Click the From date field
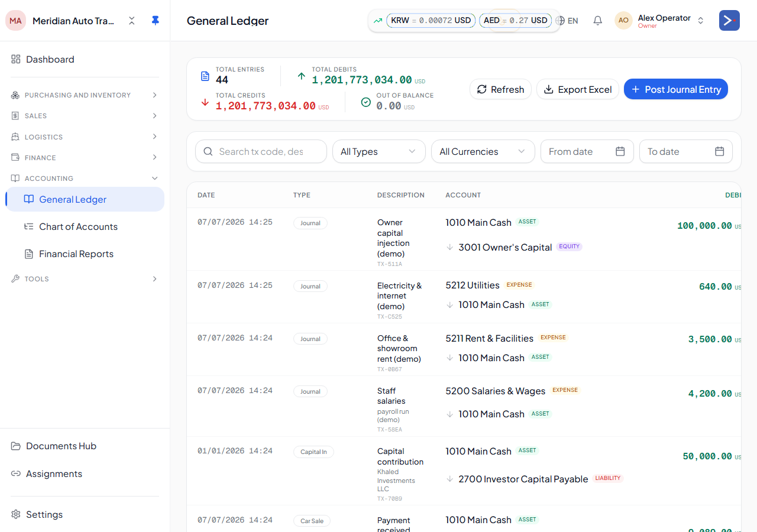The width and height of the screenshot is (757, 532). point(587,151)
